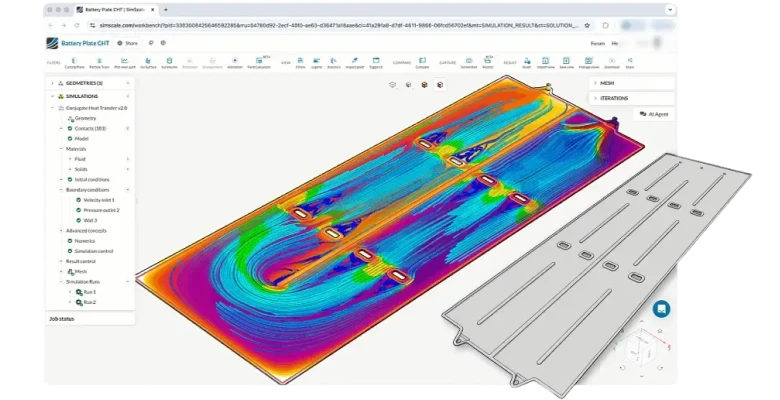This screenshot has width=780, height=400.
Task: Select Velocity inlet 1 boundary condition
Action: point(98,200)
